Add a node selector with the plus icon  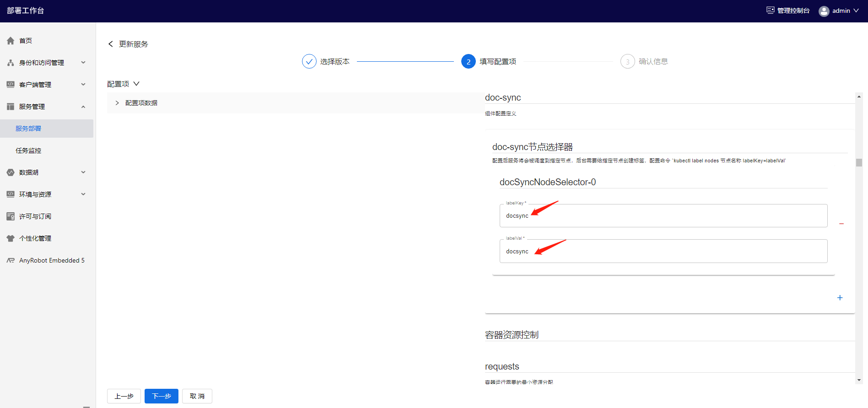840,298
